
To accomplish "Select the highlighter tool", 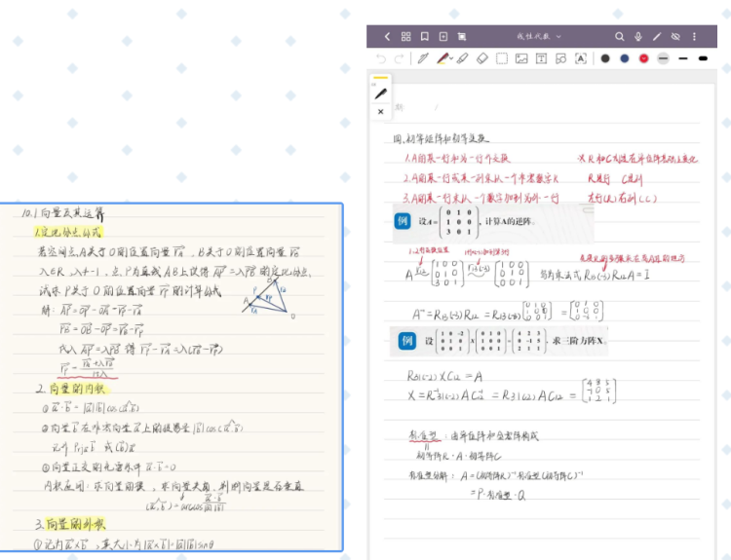I will coord(462,58).
